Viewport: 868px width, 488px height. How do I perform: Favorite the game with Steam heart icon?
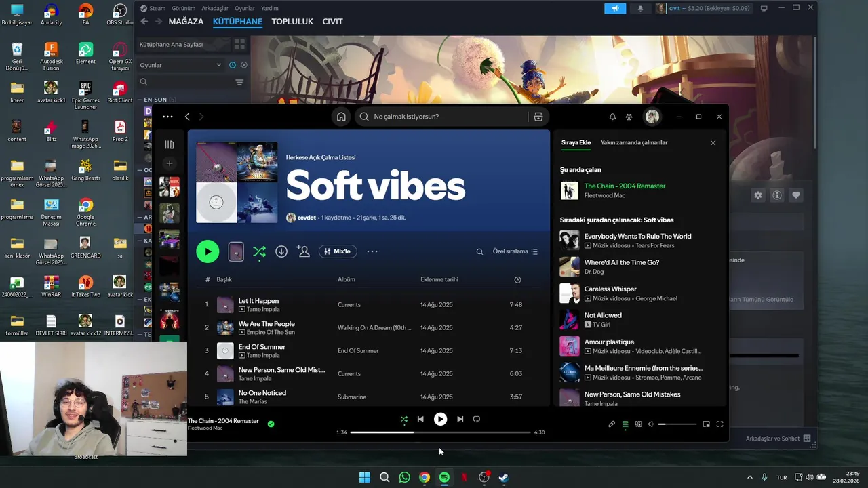pyautogui.click(x=796, y=195)
